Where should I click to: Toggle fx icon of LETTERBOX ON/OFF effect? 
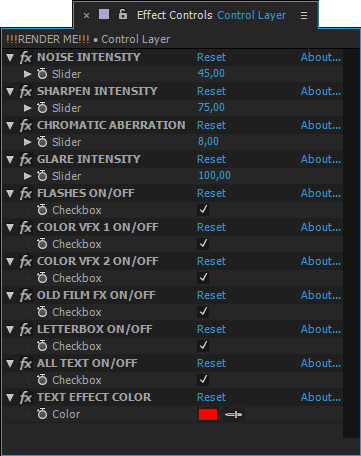[26, 329]
